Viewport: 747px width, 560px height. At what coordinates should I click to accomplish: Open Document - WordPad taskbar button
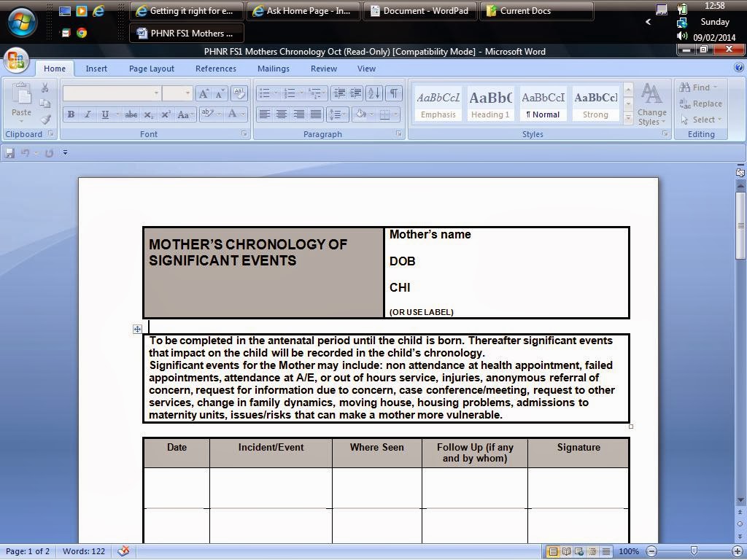tap(419, 10)
